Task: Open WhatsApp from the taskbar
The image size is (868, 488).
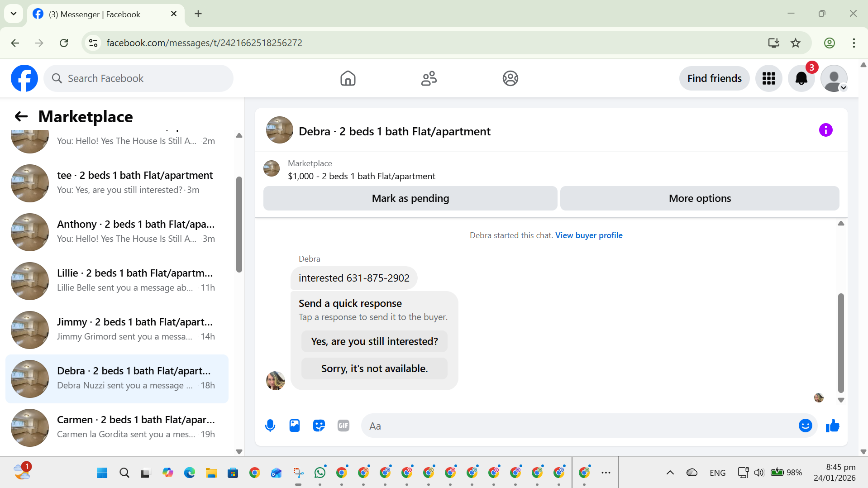Action: click(320, 473)
